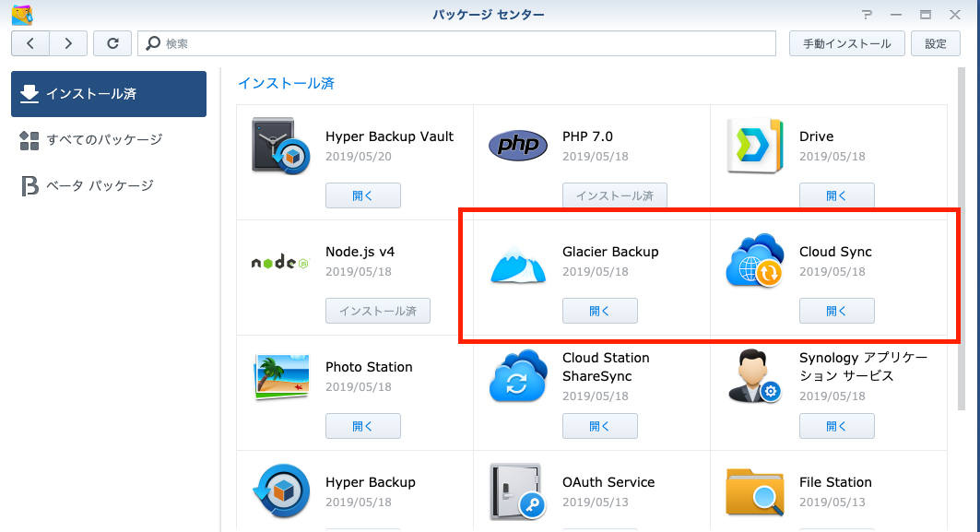Click the PHP 7.0 package name
The height and width of the screenshot is (532, 980).
(x=587, y=136)
